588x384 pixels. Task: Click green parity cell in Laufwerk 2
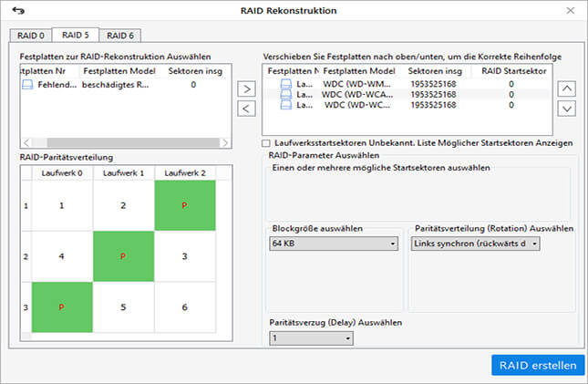point(184,205)
